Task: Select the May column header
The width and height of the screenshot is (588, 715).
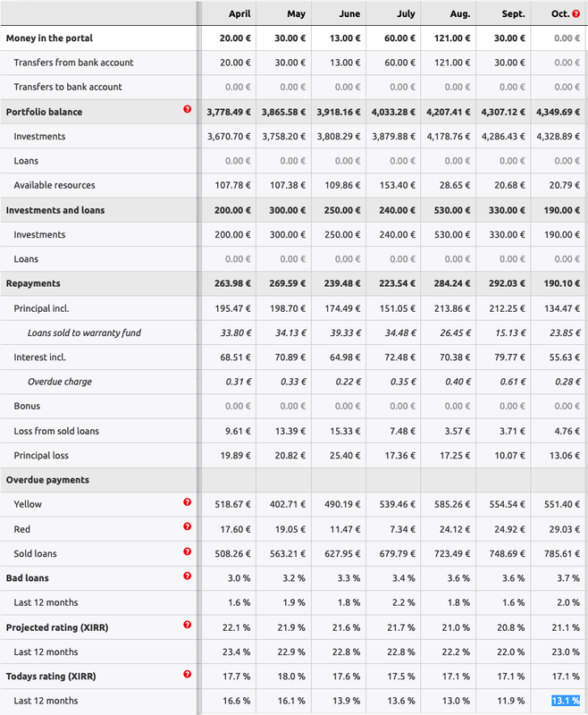Action: (296, 13)
